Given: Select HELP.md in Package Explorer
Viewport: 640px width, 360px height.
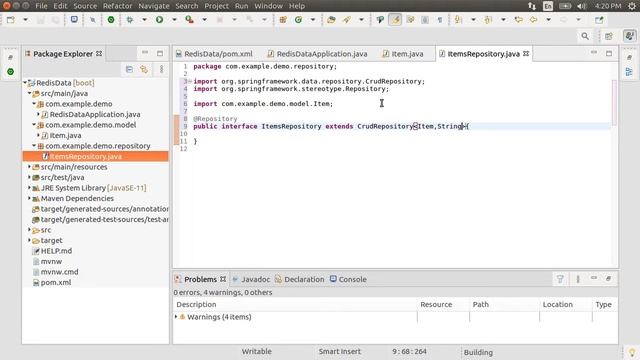Looking at the screenshot, I should tap(56, 251).
